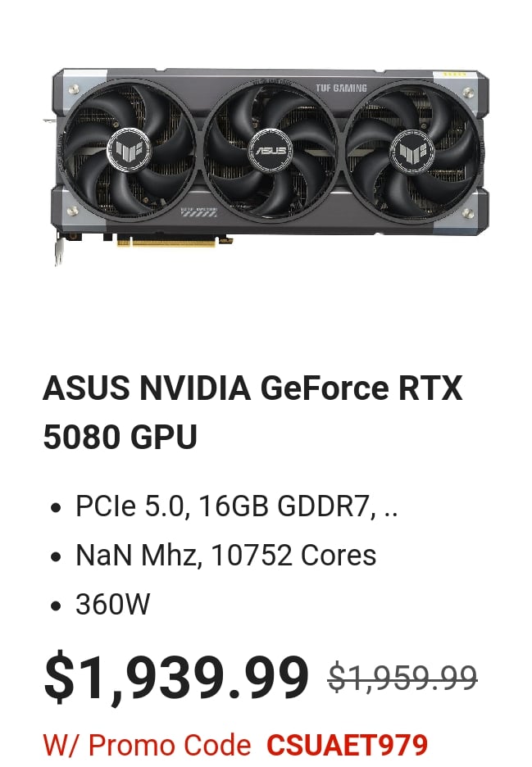This screenshot has height=767, width=532.
Task: Click the gold PCIe connector in photo
Action: point(166,241)
